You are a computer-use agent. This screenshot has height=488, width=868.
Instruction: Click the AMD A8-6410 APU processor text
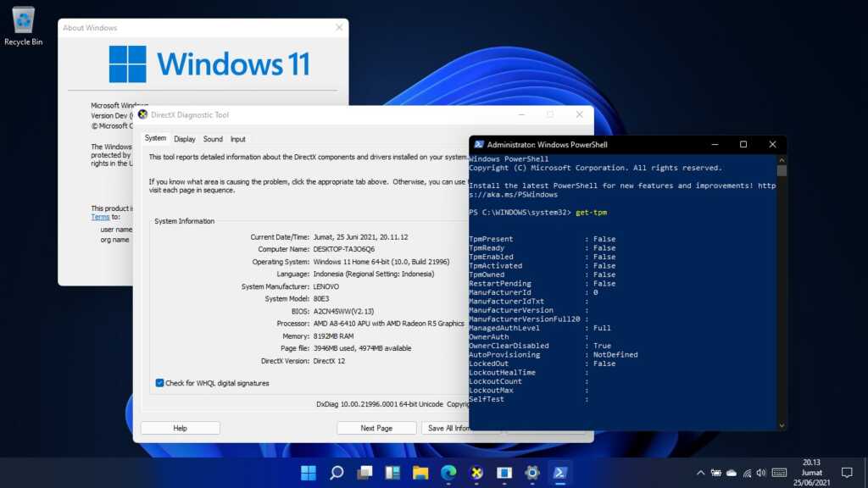coord(388,324)
